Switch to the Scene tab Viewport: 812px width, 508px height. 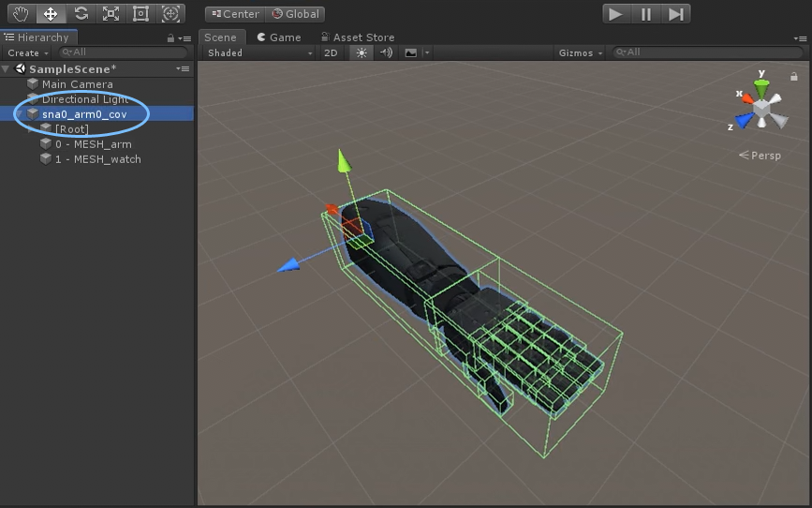click(x=220, y=37)
